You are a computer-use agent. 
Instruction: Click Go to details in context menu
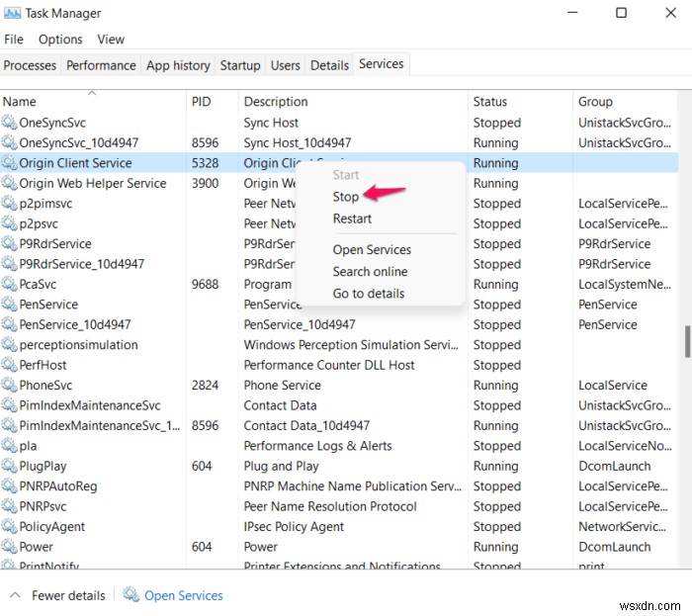pyautogui.click(x=369, y=293)
